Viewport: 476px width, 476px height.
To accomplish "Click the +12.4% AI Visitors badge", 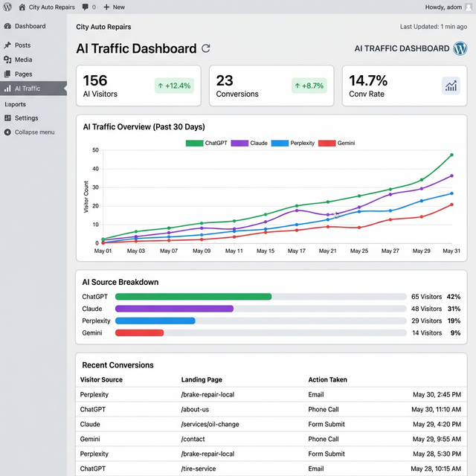I will tap(174, 86).
